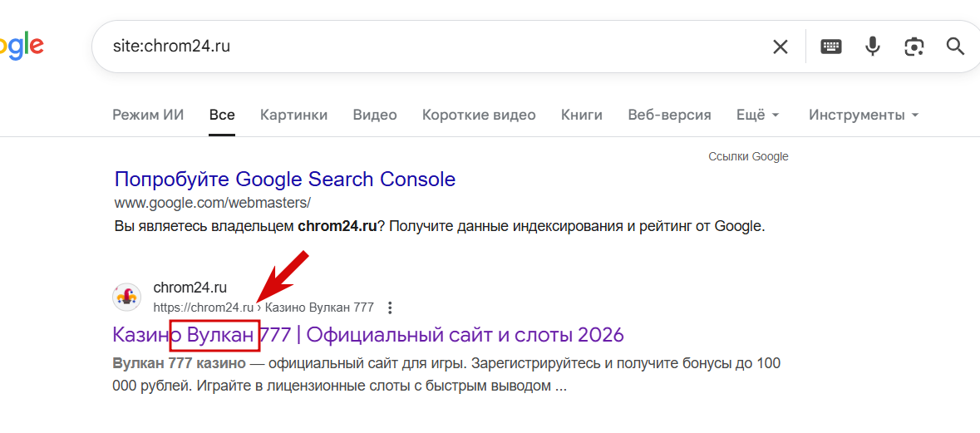980x433 pixels.
Task: Open the Попробуйте Google Search Console link
Action: pos(284,179)
